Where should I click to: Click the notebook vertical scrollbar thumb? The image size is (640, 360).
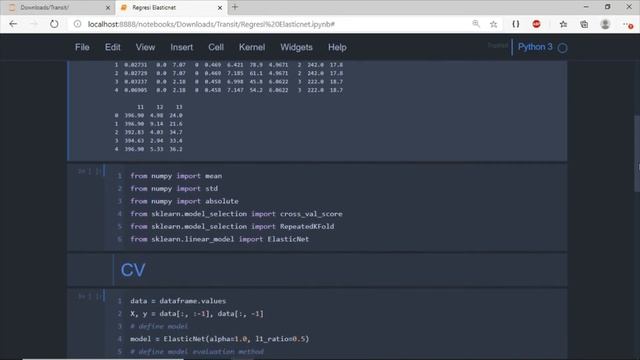click(x=637, y=153)
